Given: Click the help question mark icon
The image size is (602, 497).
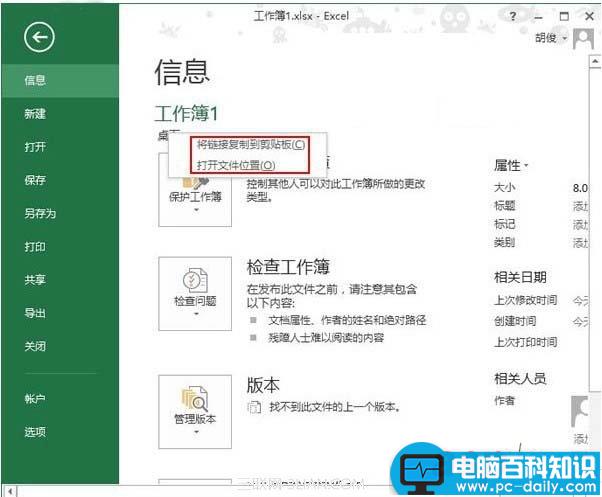Looking at the screenshot, I should click(x=513, y=16).
